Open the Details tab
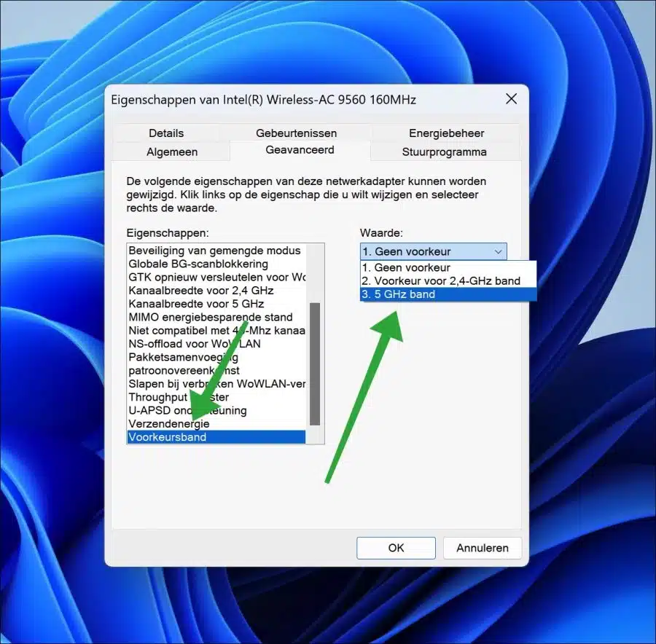 click(166, 133)
